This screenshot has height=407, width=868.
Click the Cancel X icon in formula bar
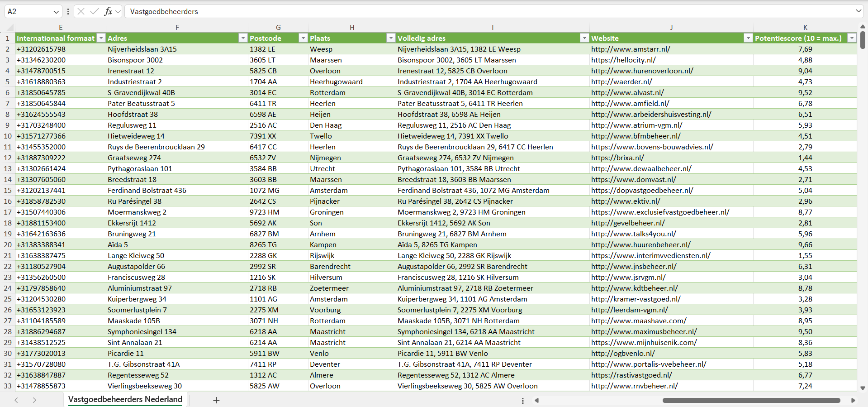tap(81, 11)
